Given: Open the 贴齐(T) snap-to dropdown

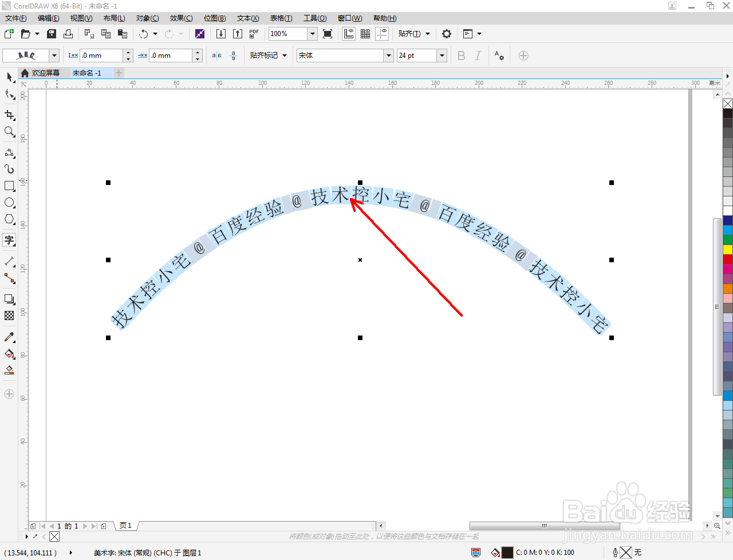Looking at the screenshot, I should click(x=413, y=34).
